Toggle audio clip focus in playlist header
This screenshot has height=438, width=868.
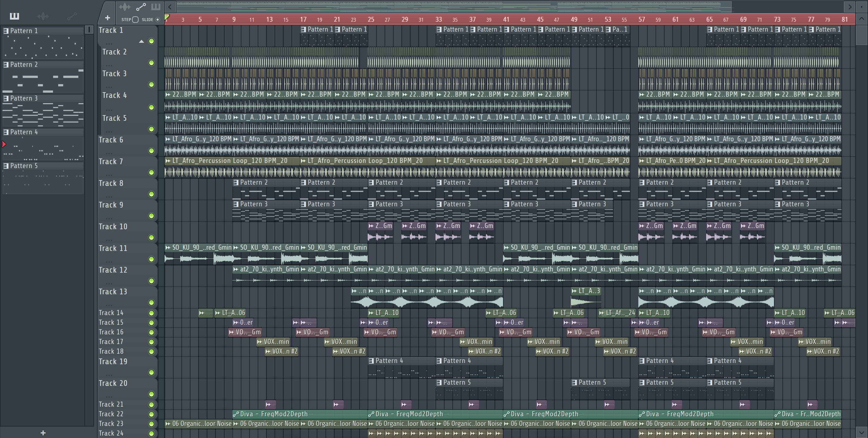[x=125, y=7]
